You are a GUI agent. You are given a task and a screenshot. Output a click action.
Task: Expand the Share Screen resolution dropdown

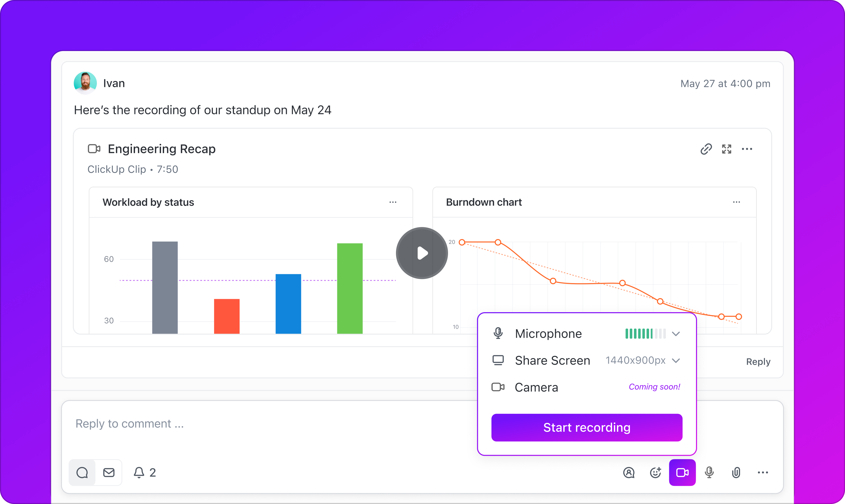(x=677, y=360)
